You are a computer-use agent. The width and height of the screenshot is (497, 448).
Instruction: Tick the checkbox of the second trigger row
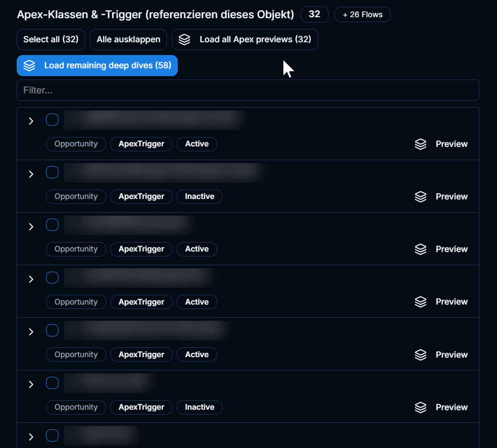click(52, 172)
